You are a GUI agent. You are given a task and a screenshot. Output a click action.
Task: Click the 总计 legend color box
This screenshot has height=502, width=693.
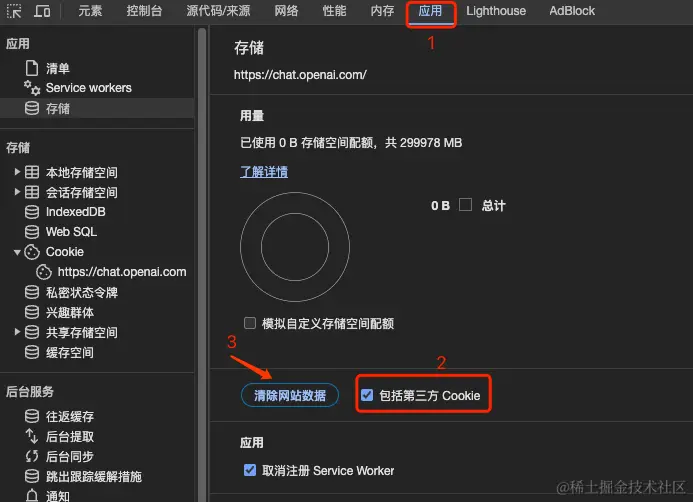point(465,205)
